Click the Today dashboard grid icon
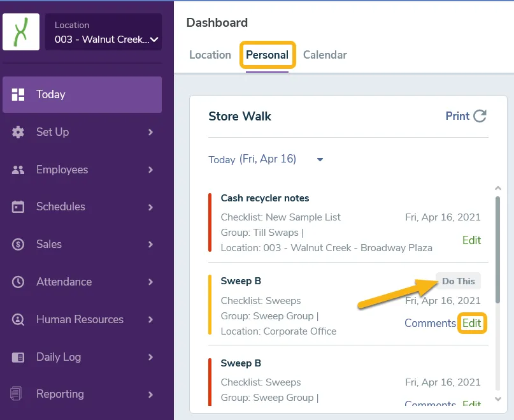 (18, 94)
